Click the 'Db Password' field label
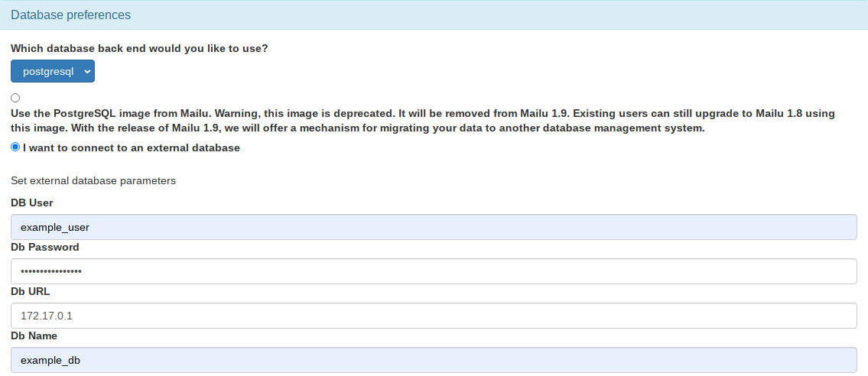 (x=45, y=247)
